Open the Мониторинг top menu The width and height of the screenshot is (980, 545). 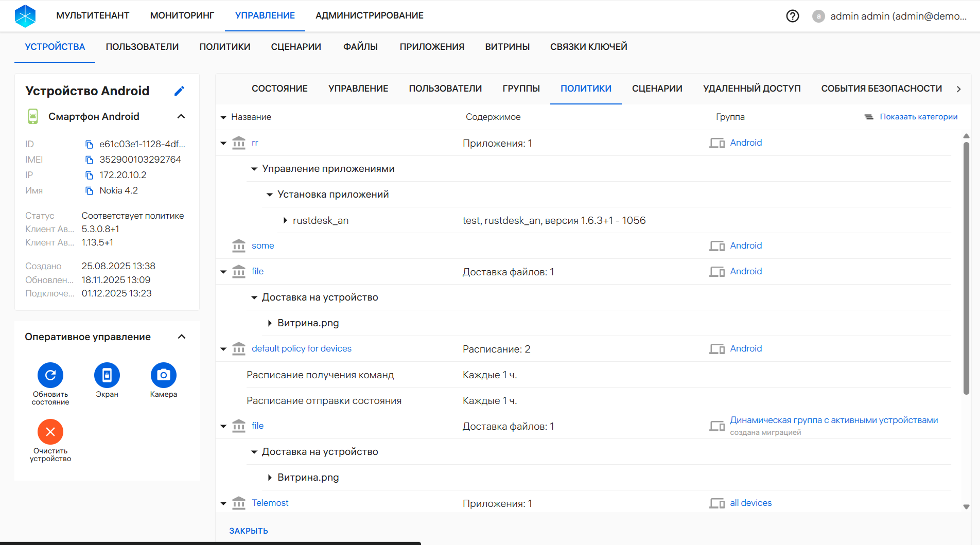[x=182, y=15]
